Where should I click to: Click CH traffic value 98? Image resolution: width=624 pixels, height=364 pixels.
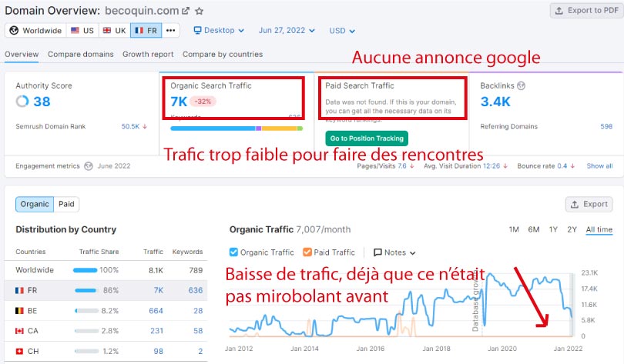pos(159,351)
